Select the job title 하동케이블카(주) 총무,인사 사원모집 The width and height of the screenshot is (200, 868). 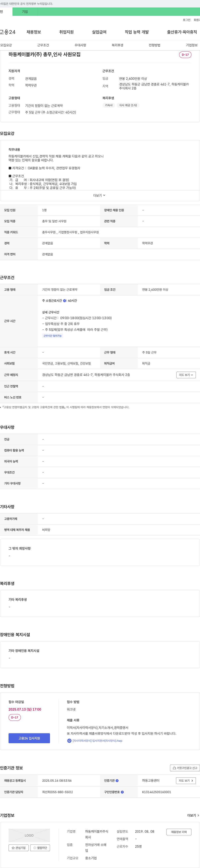click(x=45, y=54)
